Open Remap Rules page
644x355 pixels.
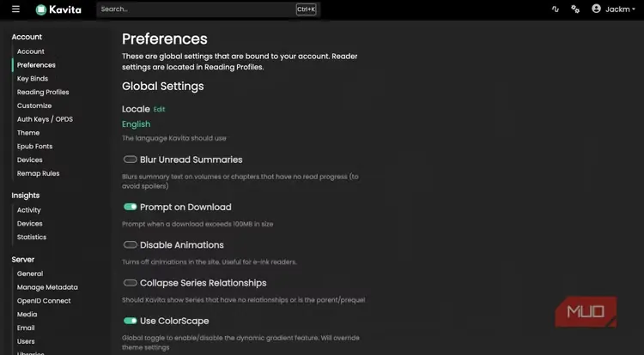(x=38, y=173)
